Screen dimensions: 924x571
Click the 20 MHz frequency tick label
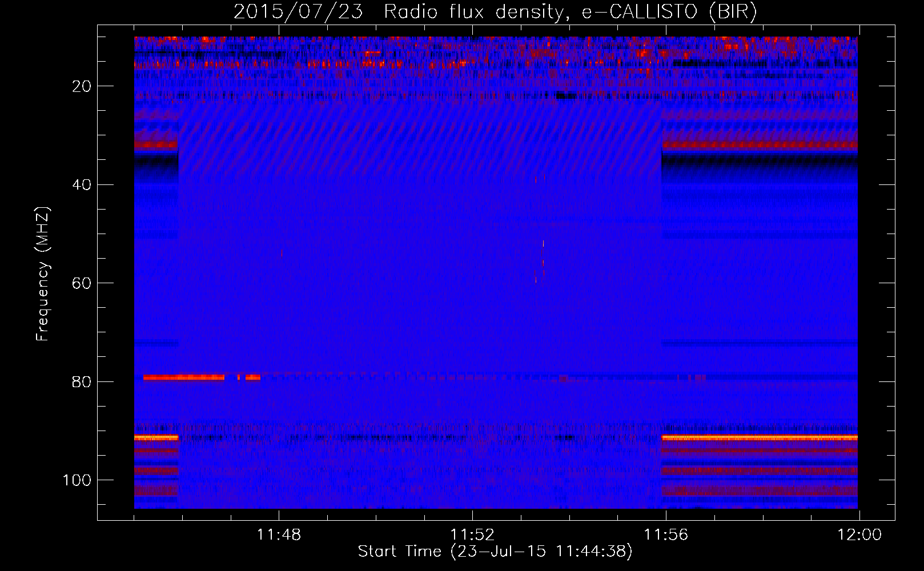tap(82, 86)
